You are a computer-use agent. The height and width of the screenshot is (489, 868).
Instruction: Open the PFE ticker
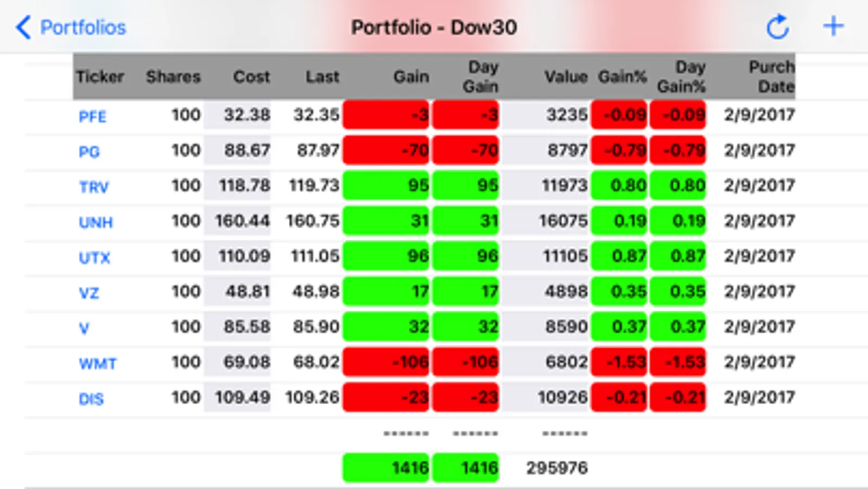92,116
